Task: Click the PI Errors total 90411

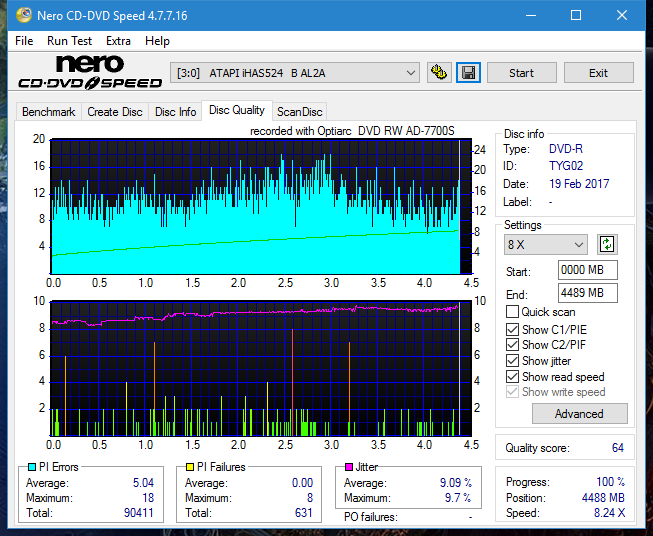Action: point(139,513)
